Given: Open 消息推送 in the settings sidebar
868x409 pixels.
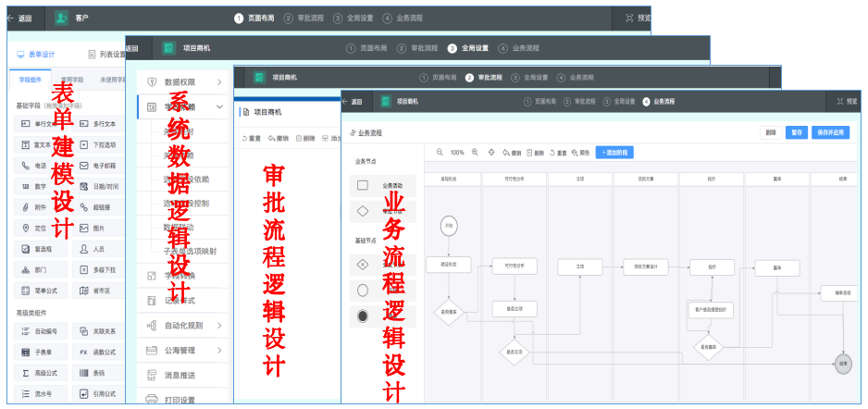Looking at the screenshot, I should pos(182,376).
